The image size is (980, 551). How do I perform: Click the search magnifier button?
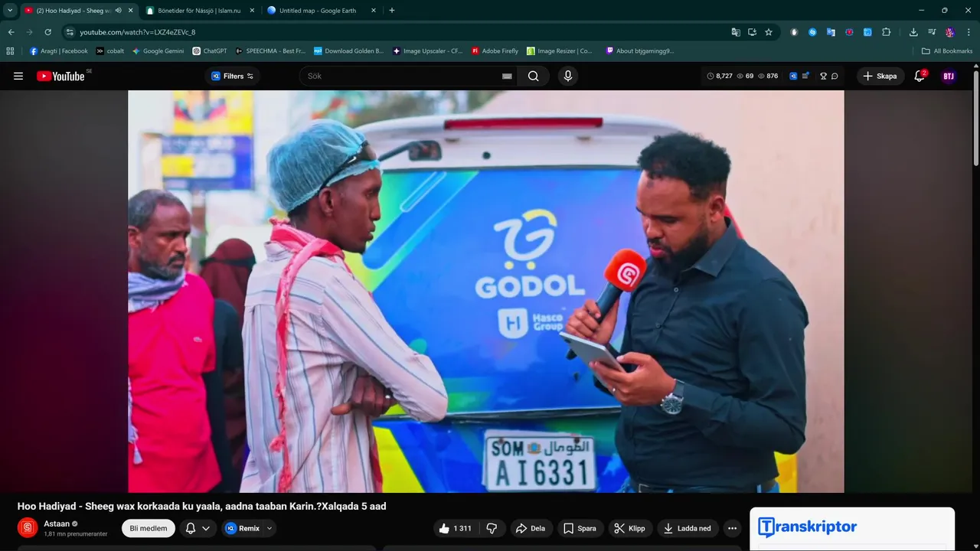[x=534, y=76]
